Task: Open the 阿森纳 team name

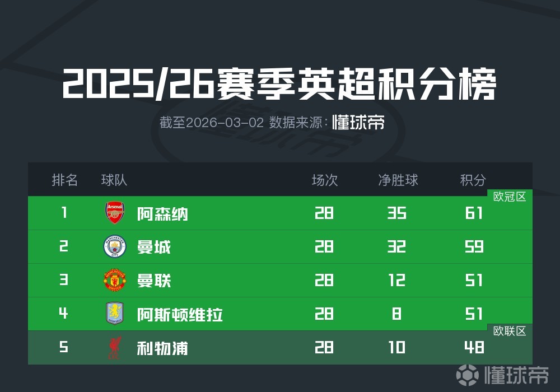Action: [x=163, y=214]
